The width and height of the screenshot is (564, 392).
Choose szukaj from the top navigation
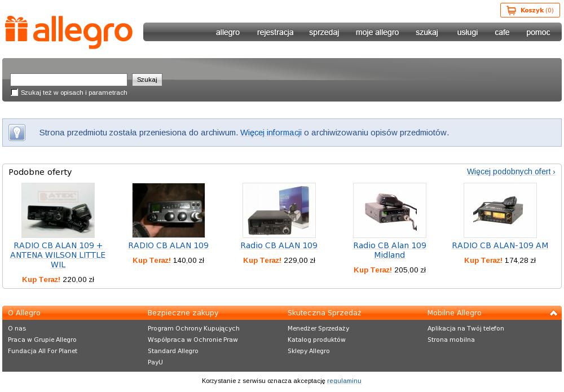coord(427,32)
